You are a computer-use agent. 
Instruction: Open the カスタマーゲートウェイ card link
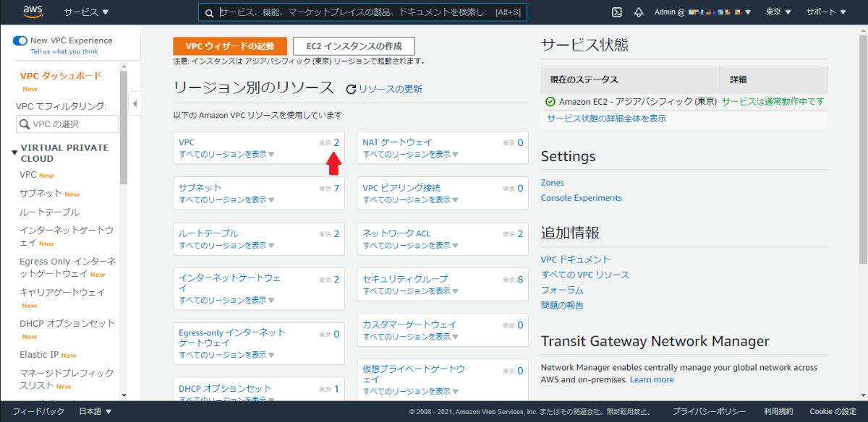409,324
